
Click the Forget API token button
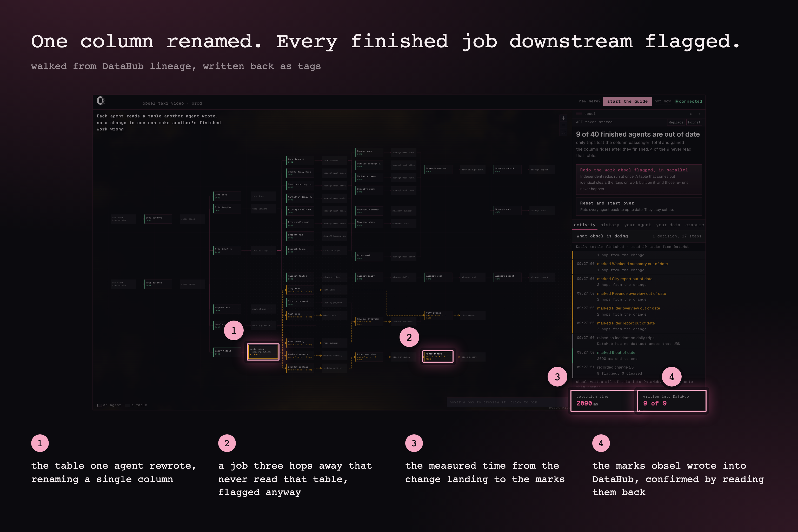(694, 122)
